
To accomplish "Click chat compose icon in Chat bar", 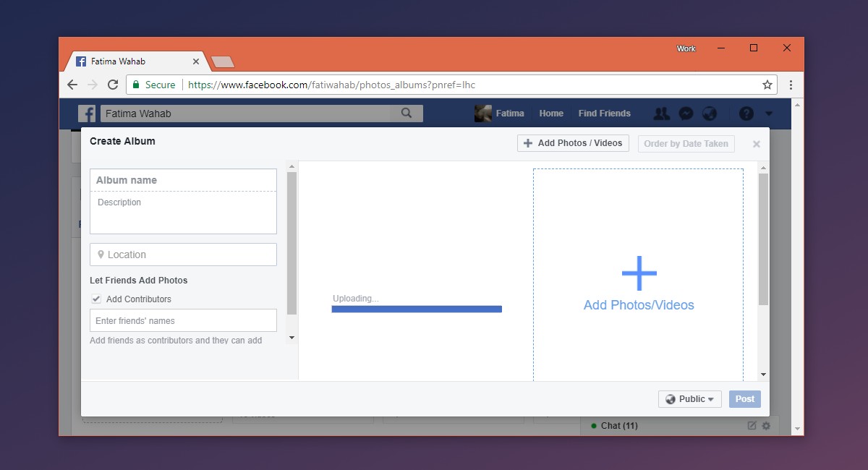I will 752,426.
